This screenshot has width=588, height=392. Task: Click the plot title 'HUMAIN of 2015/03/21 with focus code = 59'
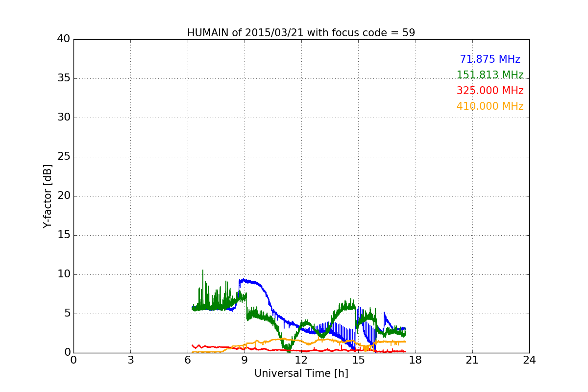tap(301, 33)
